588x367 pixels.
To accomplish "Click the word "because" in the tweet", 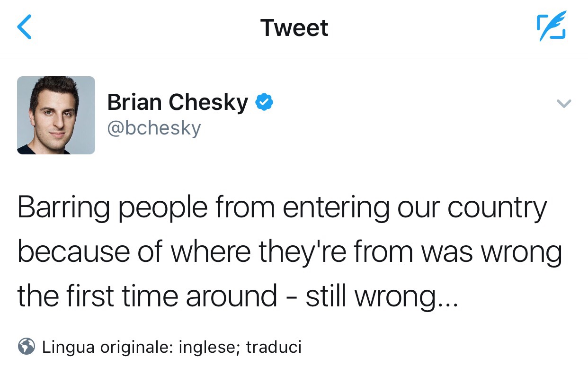I will pyautogui.click(x=73, y=252).
